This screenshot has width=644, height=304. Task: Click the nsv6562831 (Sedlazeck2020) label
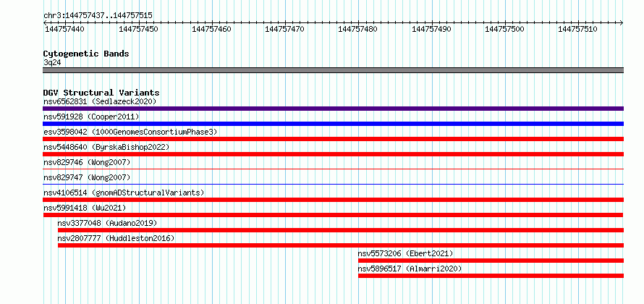[x=100, y=101]
